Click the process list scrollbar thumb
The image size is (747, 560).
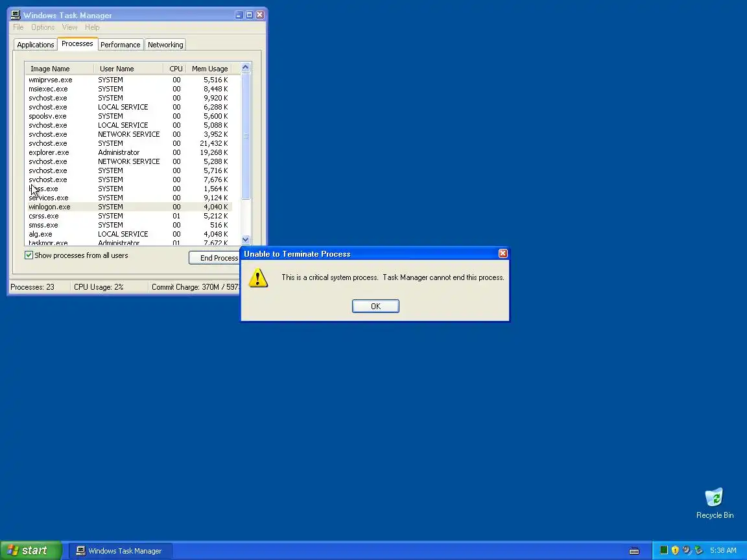pos(245,135)
